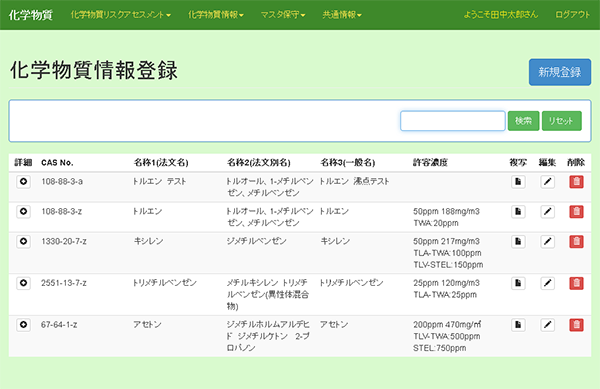The height and width of the screenshot is (389, 600).
Task: Open the 化学物質リスクアセスメント dropdown menu
Action: tap(121, 15)
